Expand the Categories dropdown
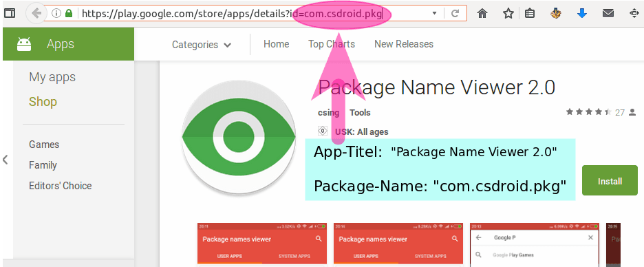 click(201, 44)
